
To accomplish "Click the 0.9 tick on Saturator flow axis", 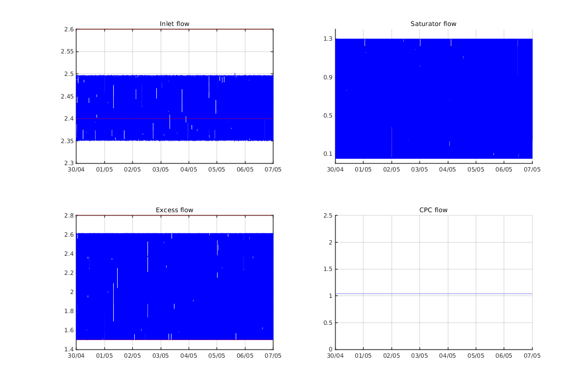I will tap(328, 77).
